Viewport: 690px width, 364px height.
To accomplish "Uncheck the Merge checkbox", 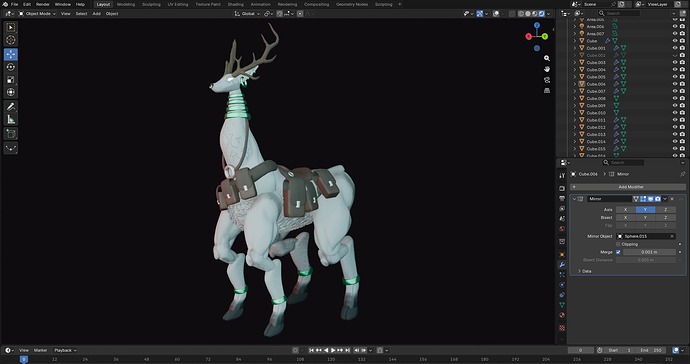I will pos(618,252).
